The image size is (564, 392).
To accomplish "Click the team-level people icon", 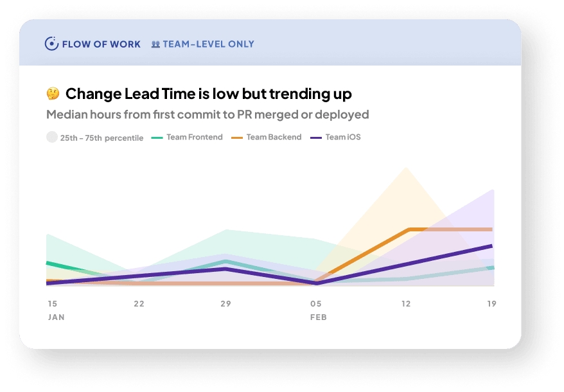I will point(155,44).
